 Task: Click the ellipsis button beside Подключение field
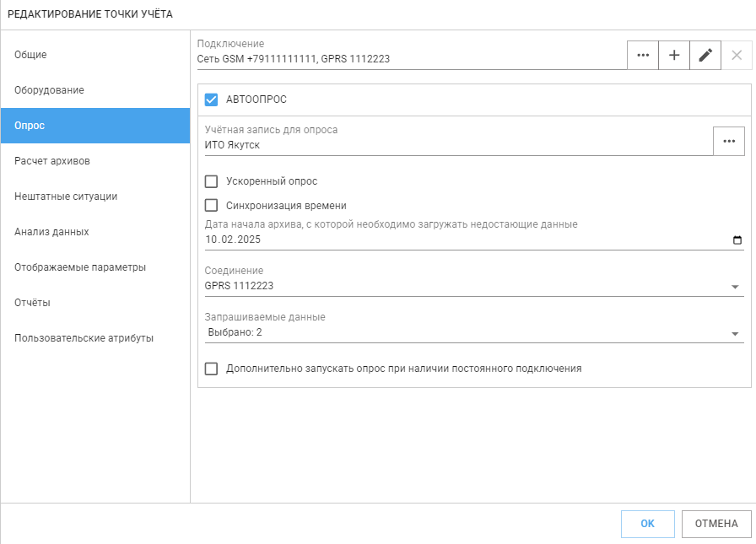pos(643,55)
